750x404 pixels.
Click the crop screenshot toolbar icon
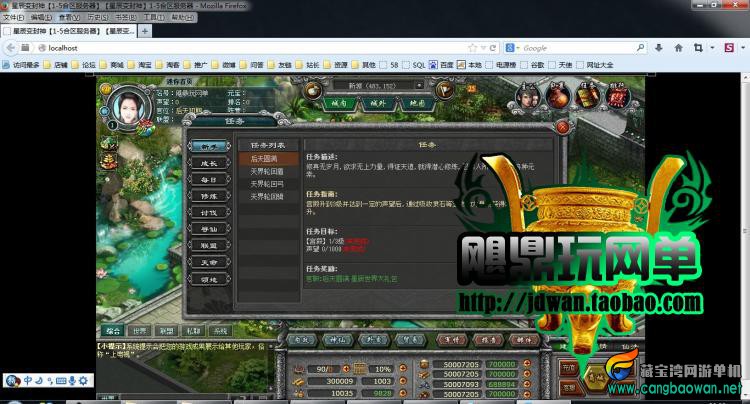(698, 48)
